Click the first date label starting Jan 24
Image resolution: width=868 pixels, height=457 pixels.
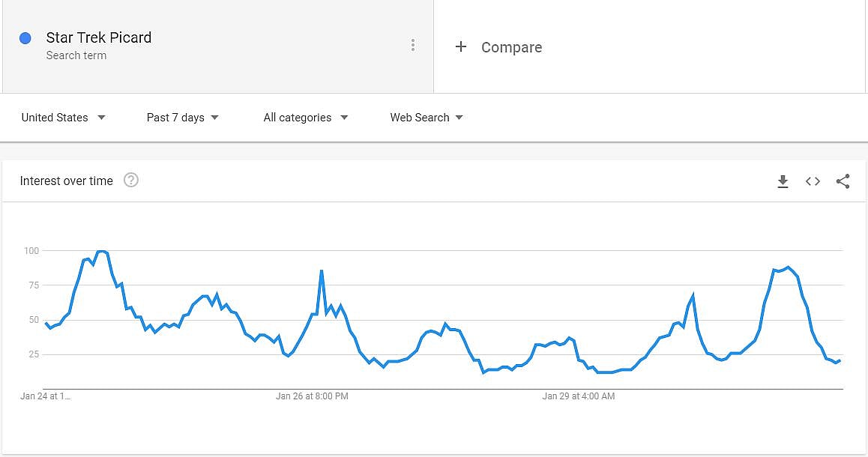(x=45, y=396)
